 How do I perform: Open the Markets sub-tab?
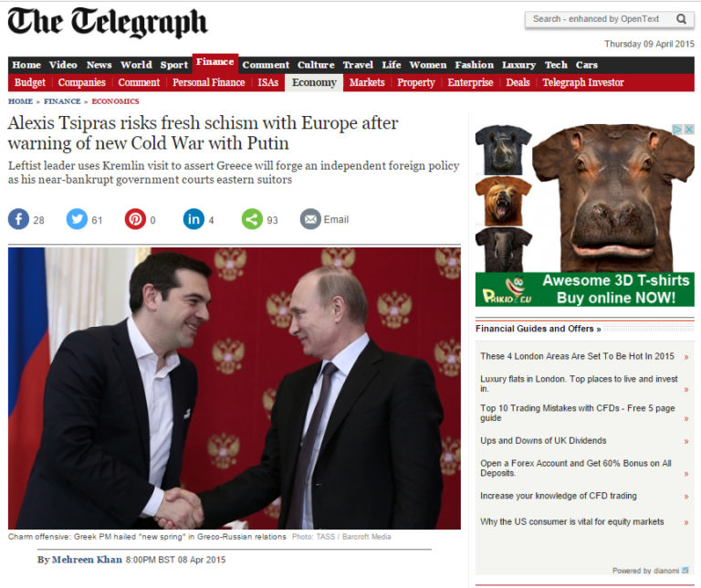367,83
